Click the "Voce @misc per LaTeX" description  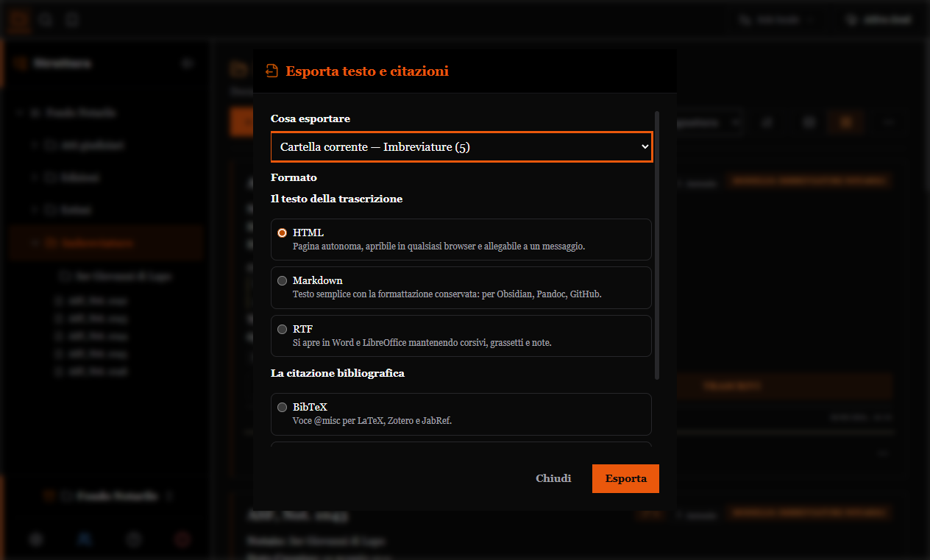pyautogui.click(x=372, y=421)
